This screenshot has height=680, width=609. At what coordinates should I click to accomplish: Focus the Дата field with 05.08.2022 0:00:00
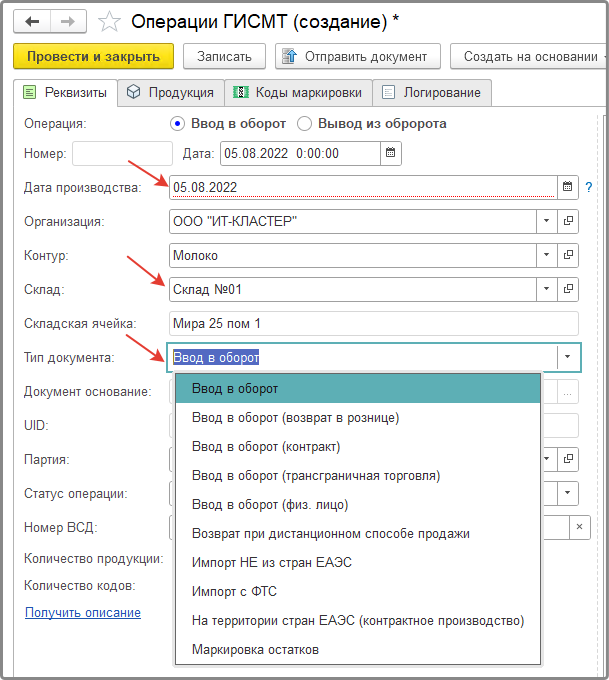(300, 153)
